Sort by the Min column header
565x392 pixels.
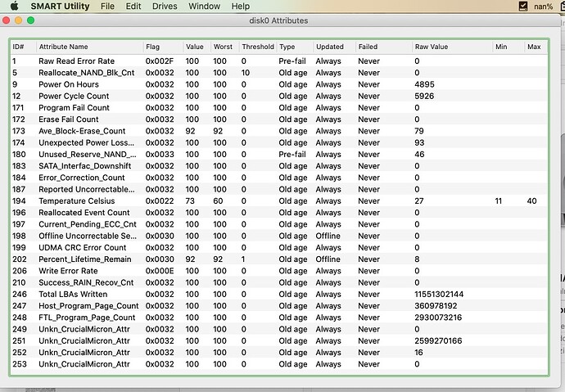point(508,47)
